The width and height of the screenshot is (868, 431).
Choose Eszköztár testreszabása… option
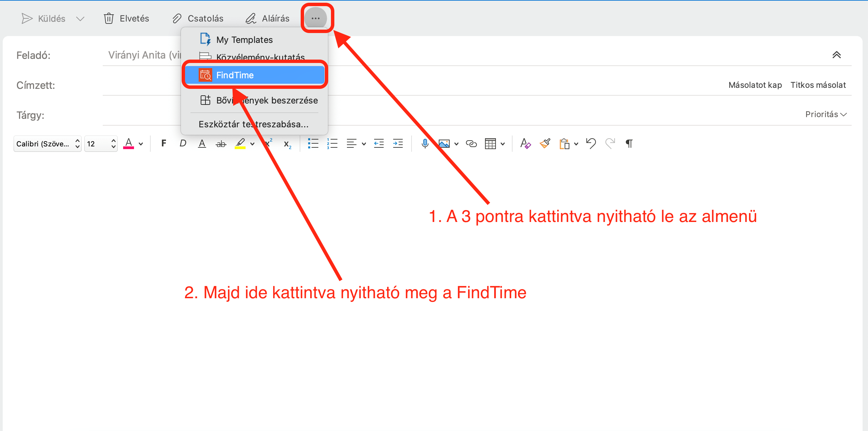[x=254, y=124]
